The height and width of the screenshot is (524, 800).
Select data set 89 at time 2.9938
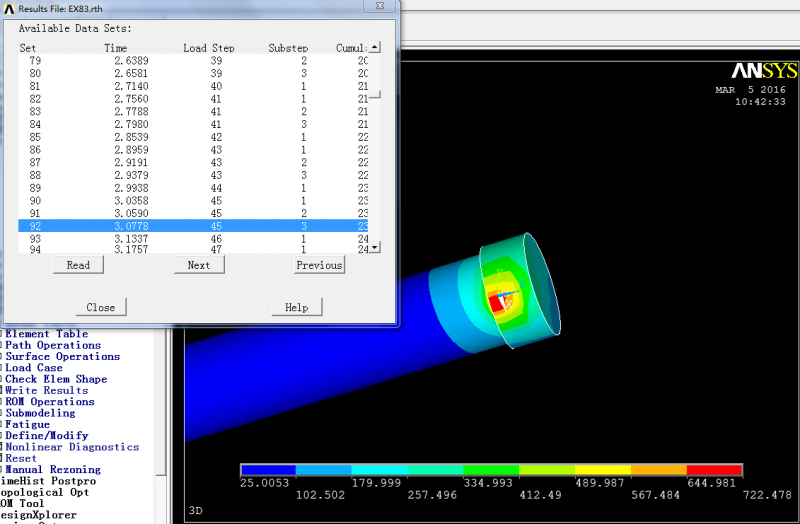coord(193,188)
